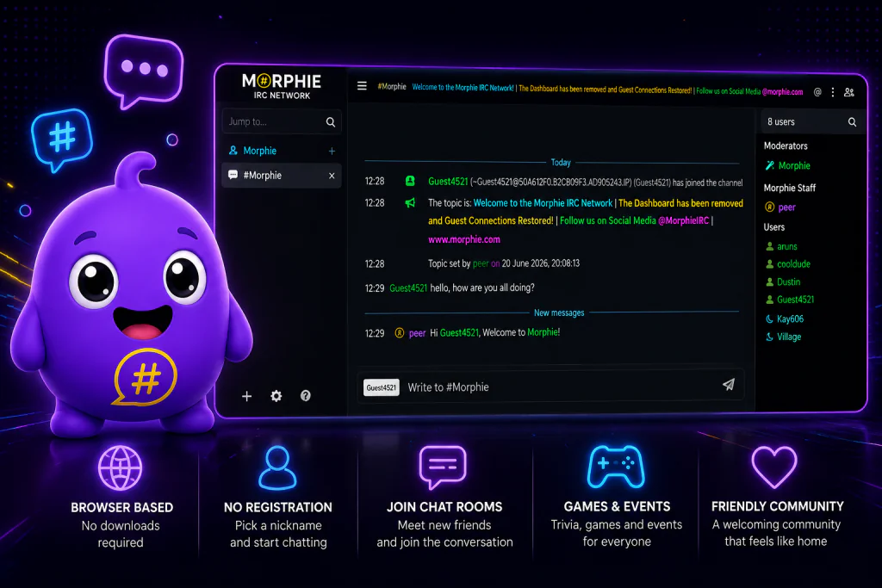882x588 pixels.
Task: Click the Moderators group heading
Action: [786, 146]
